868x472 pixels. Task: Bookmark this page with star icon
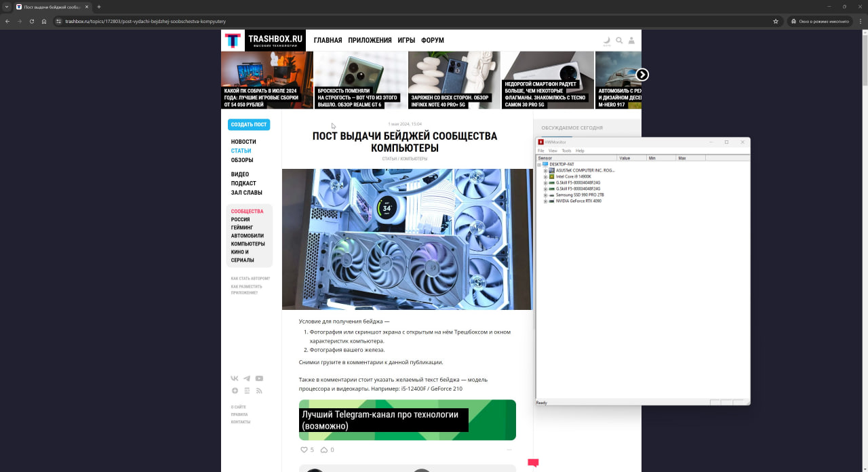(x=776, y=21)
